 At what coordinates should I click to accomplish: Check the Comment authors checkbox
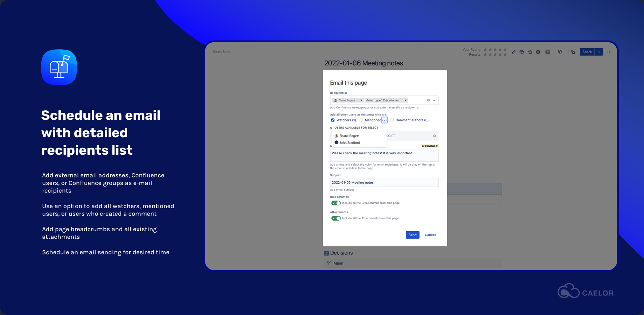[392, 120]
